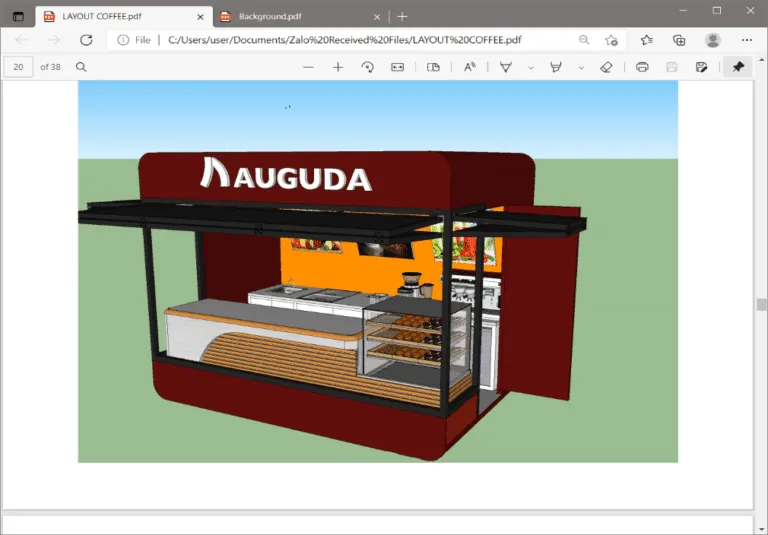Select the Highlight tool
Viewport: 768px width, 535px height.
click(x=556, y=67)
